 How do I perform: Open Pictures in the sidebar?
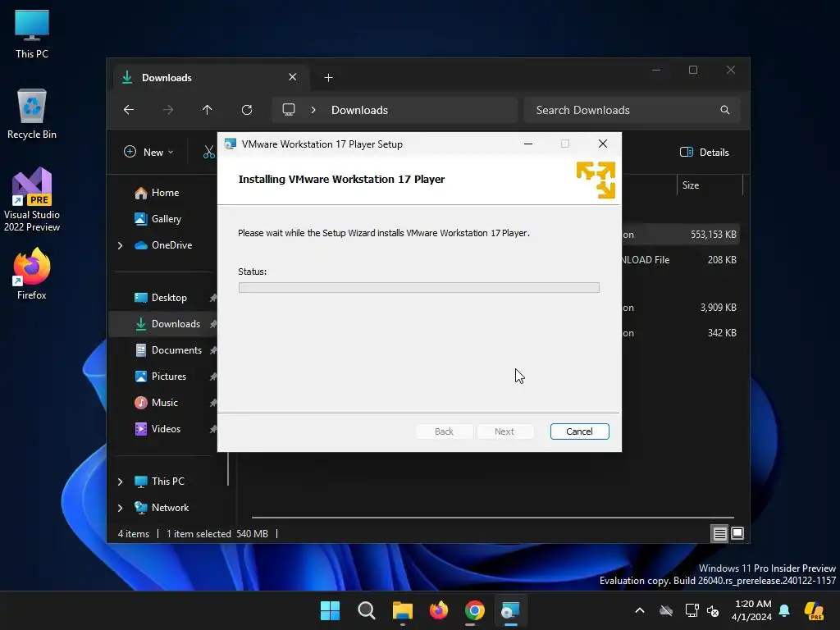tap(169, 377)
